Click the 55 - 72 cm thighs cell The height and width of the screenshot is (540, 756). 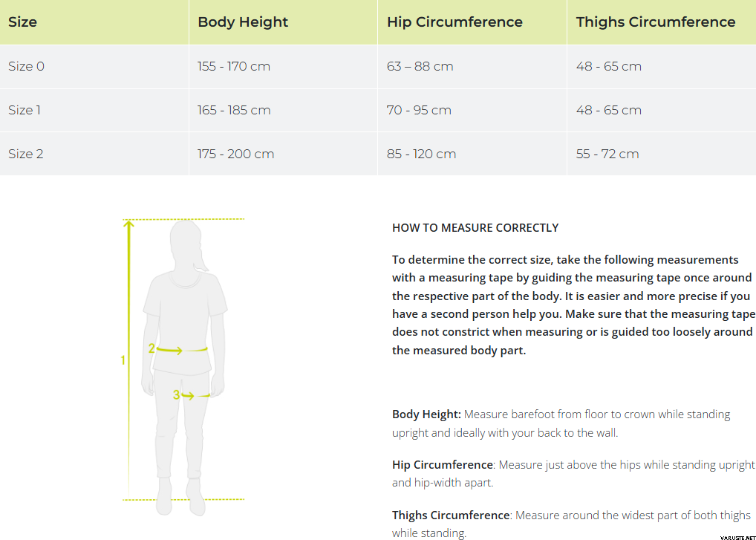(x=607, y=154)
